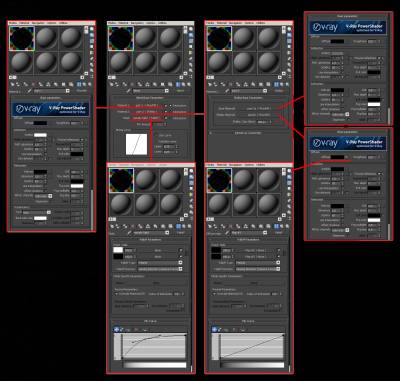Toggle Material 1 enable checkbox in Blend parameters
Image resolution: width=400 pixels, height=381 pixels.
(166, 106)
